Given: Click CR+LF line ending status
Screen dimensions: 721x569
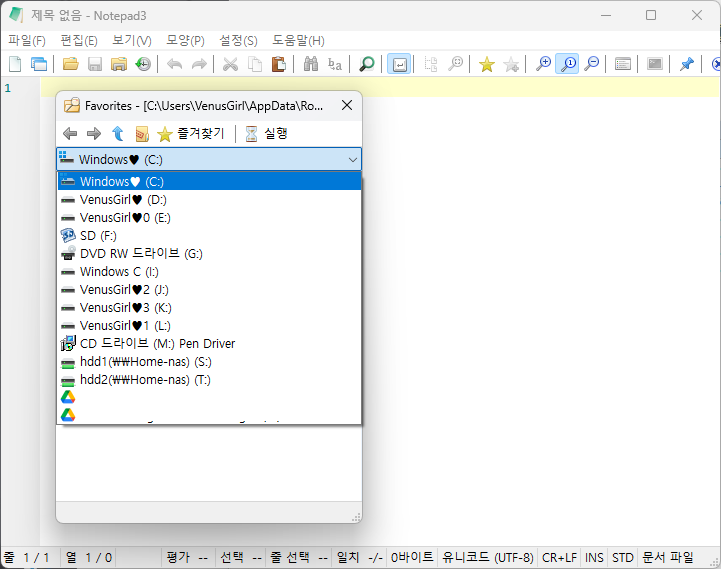Looking at the screenshot, I should (x=559, y=558).
